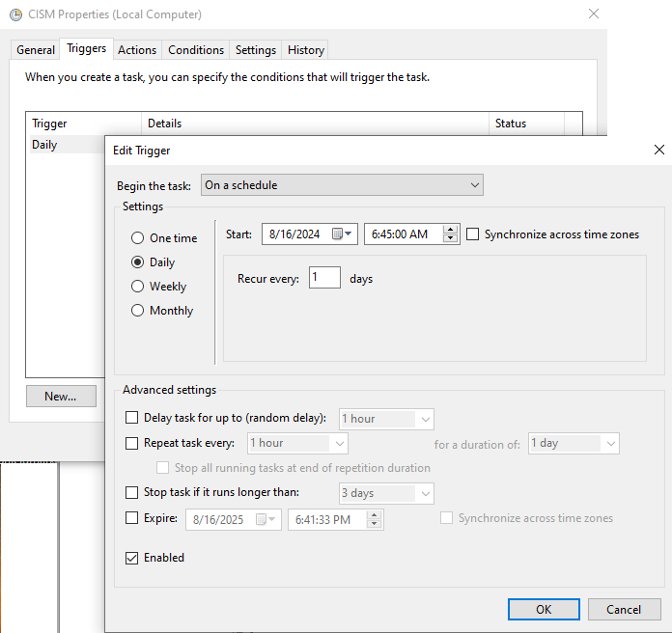This screenshot has height=633, width=672.
Task: Decrease the start time with down spinner
Action: coord(450,239)
